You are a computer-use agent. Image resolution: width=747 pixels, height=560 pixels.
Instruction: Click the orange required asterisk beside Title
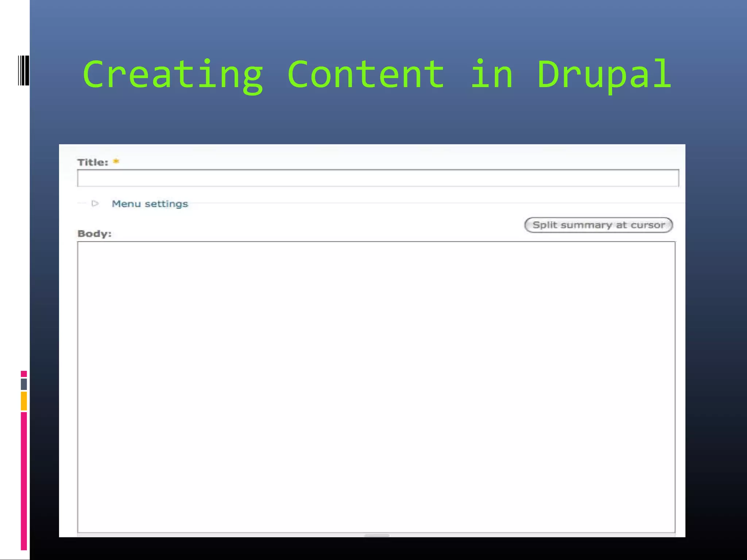pyautogui.click(x=116, y=161)
